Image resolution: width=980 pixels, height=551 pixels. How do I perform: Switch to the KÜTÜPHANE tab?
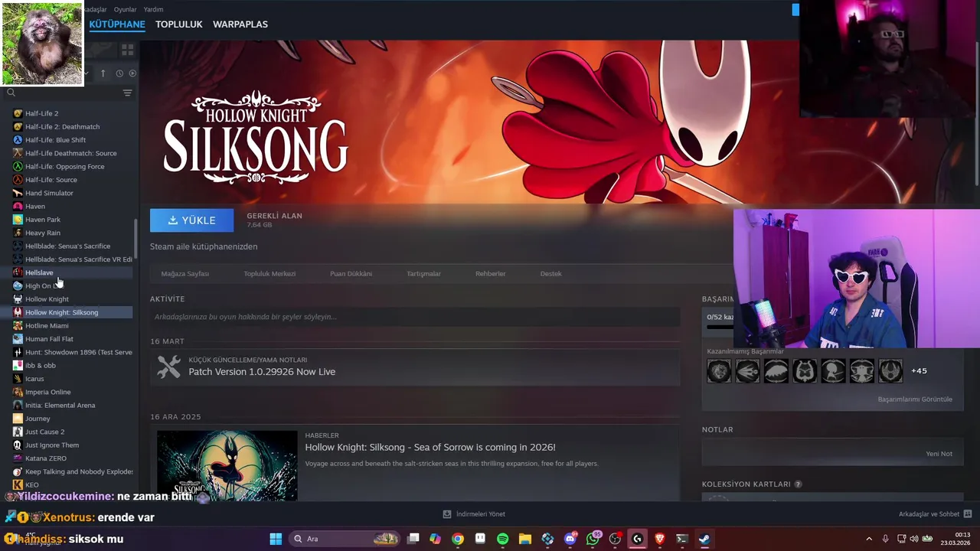117,24
